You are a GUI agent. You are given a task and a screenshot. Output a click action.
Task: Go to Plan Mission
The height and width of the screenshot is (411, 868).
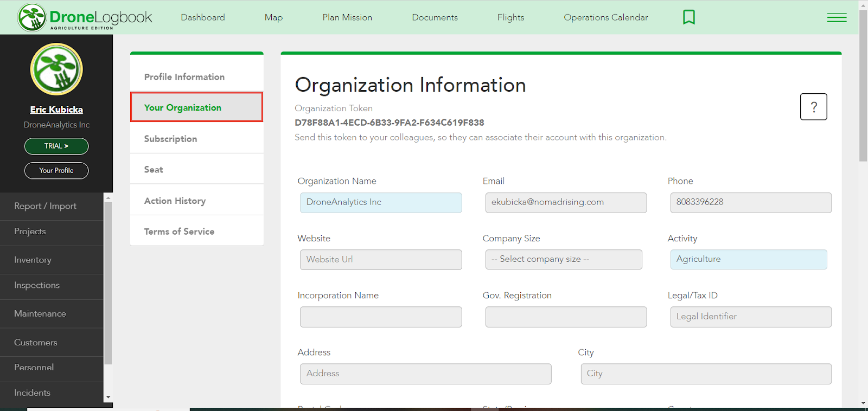point(347,17)
